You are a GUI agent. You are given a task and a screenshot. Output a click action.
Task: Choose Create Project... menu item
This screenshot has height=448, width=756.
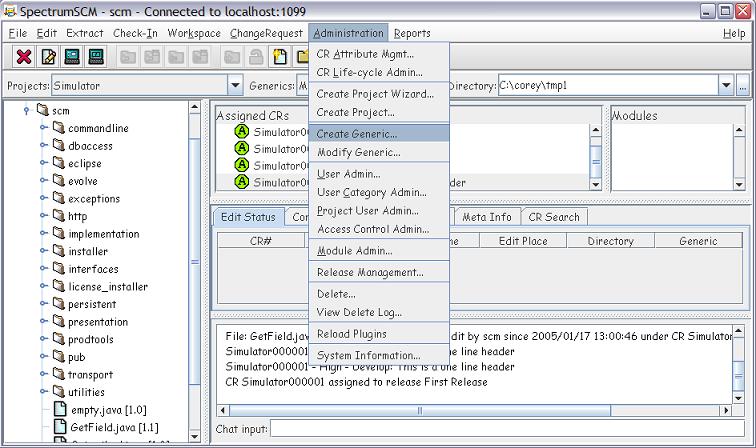[379, 112]
